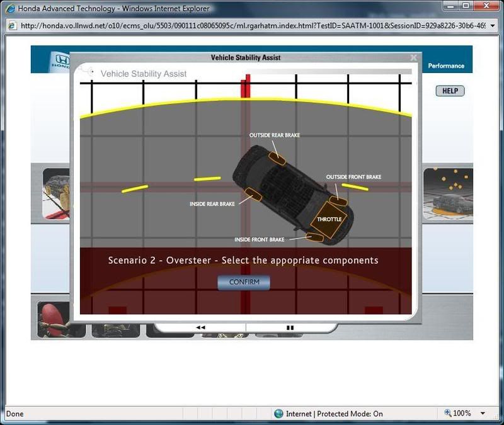This screenshot has height=425, width=504.
Task: Open the Performance tab
Action: tap(446, 66)
